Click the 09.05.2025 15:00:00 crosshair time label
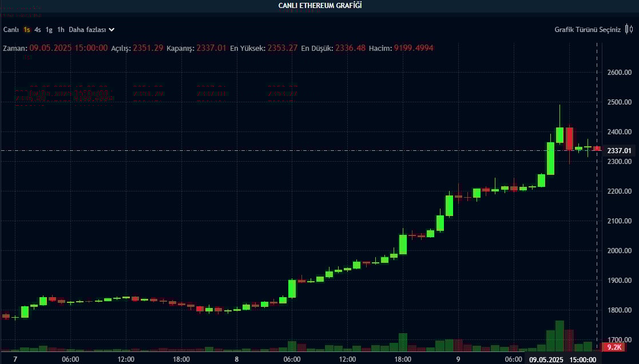This screenshot has width=639, height=364. click(563, 359)
